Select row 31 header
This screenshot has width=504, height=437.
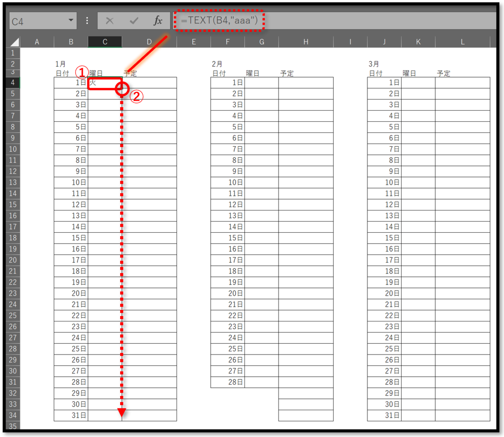pyautogui.click(x=13, y=382)
